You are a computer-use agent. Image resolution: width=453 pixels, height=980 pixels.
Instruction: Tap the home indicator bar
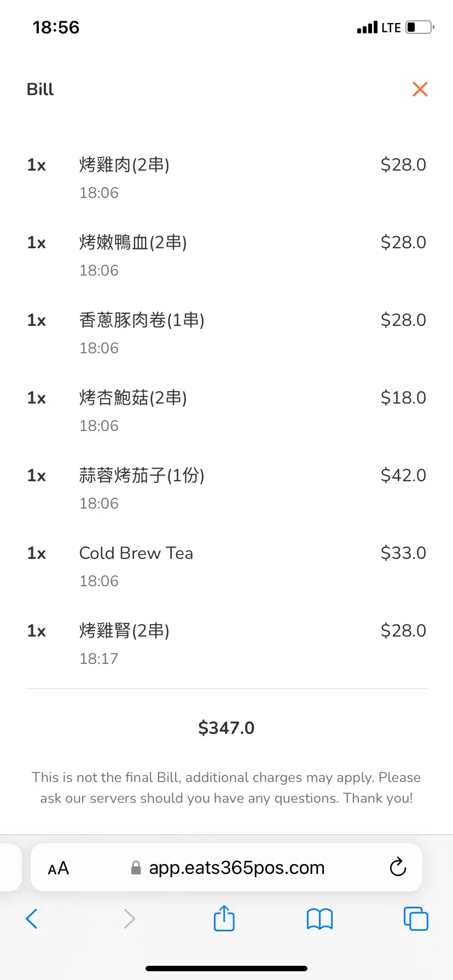(x=226, y=969)
